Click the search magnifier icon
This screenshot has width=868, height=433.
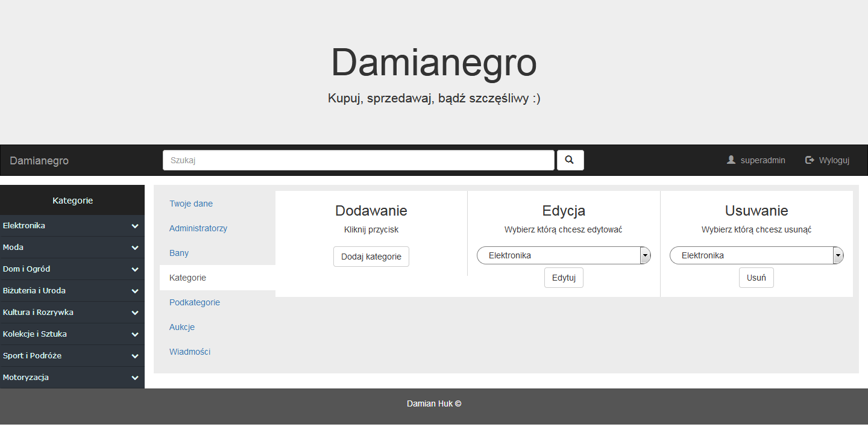click(570, 160)
